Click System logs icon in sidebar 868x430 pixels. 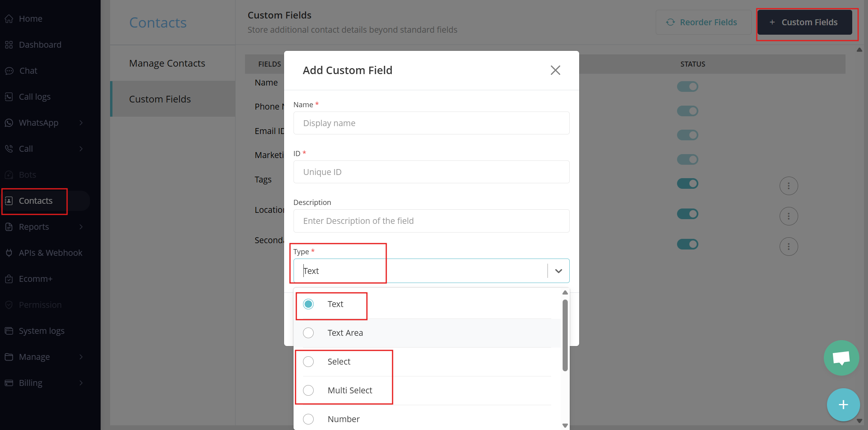coord(9,331)
